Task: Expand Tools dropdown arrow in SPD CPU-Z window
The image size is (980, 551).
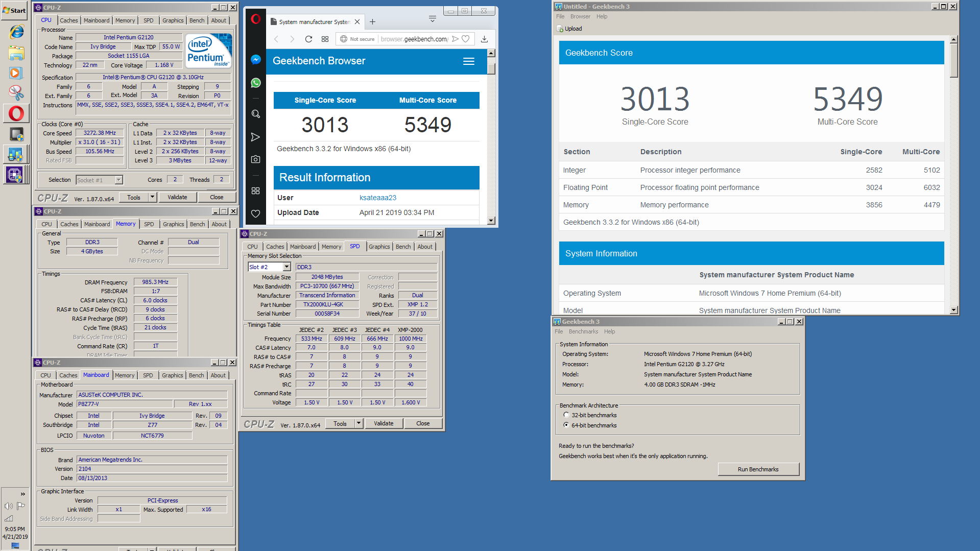Action: [x=358, y=423]
